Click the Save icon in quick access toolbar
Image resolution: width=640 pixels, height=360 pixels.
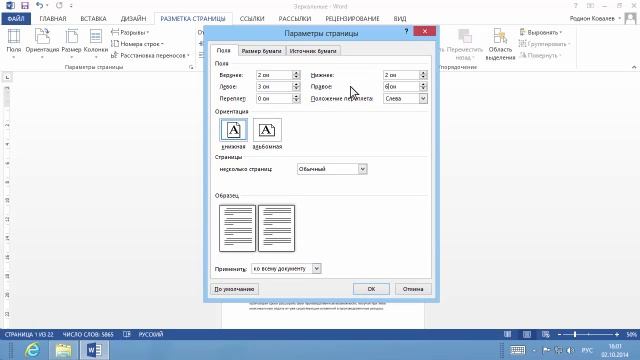click(25, 6)
